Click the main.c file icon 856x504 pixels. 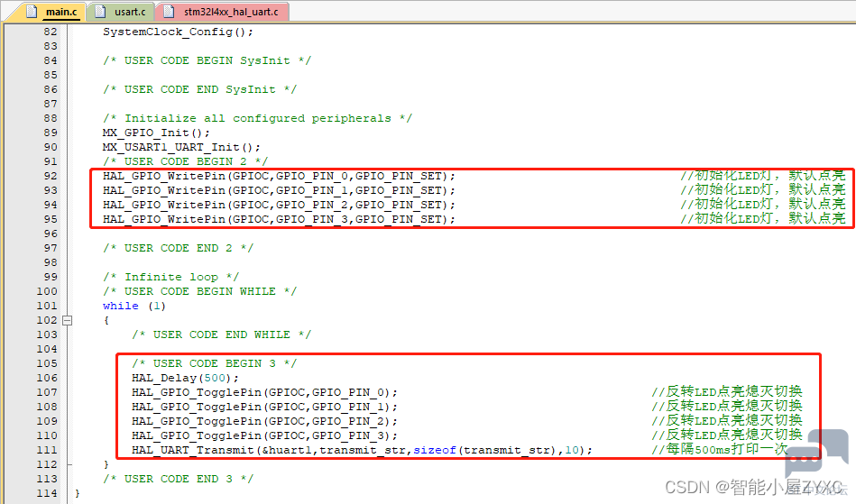point(32,12)
